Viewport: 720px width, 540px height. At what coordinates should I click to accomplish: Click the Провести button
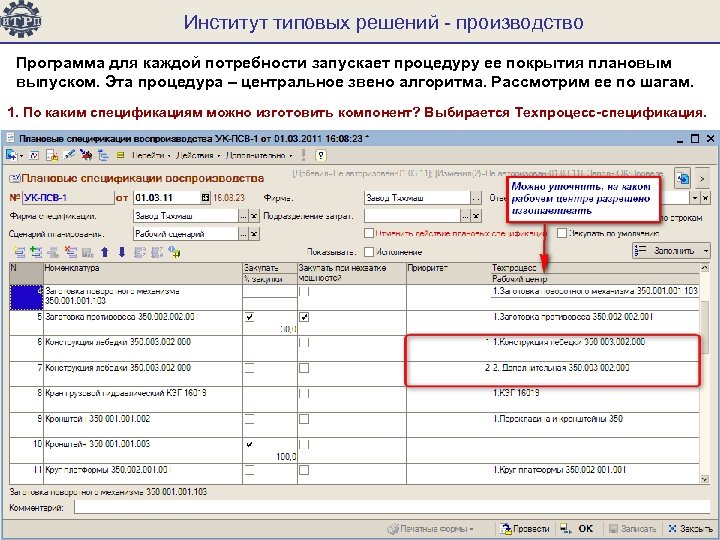[525, 529]
